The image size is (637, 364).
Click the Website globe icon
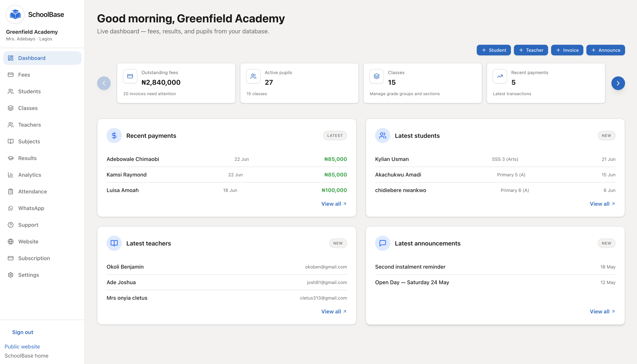click(10, 242)
